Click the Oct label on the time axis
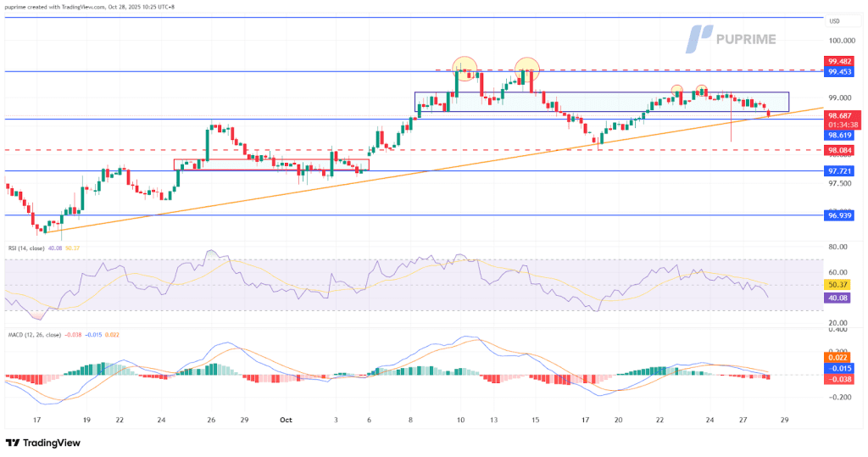 point(285,419)
